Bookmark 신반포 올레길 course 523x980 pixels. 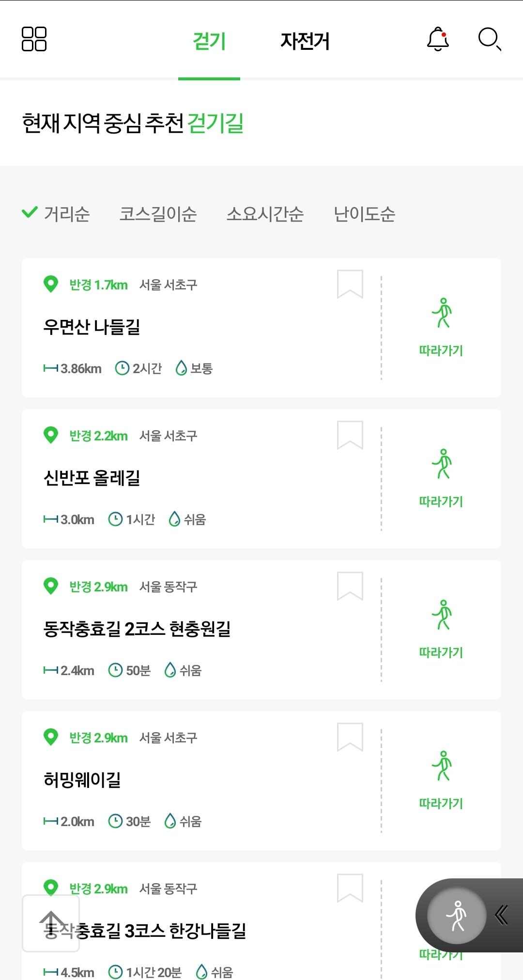click(350, 435)
